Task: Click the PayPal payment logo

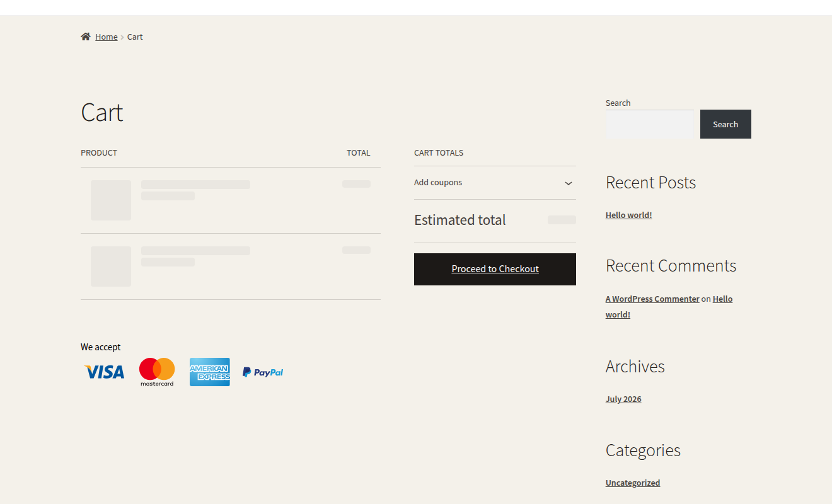Action: pos(263,372)
